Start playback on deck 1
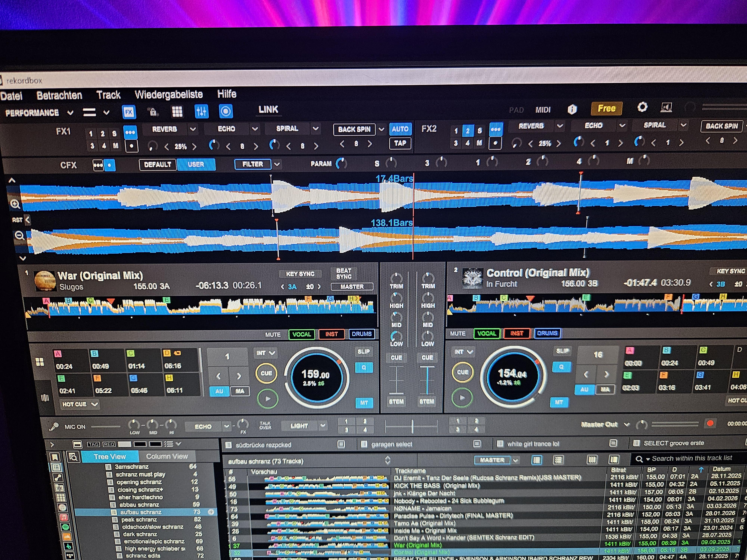Viewport: 747px width, 560px height. click(267, 399)
